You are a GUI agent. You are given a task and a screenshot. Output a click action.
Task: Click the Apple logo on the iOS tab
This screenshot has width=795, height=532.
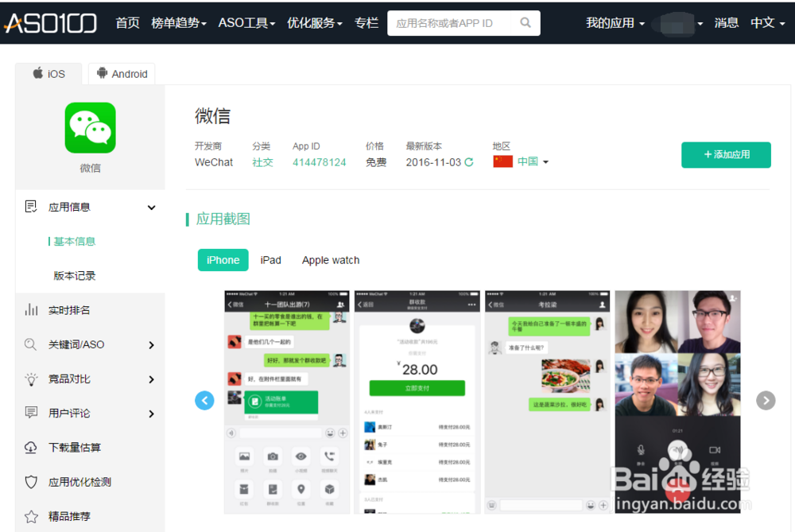[38, 73]
